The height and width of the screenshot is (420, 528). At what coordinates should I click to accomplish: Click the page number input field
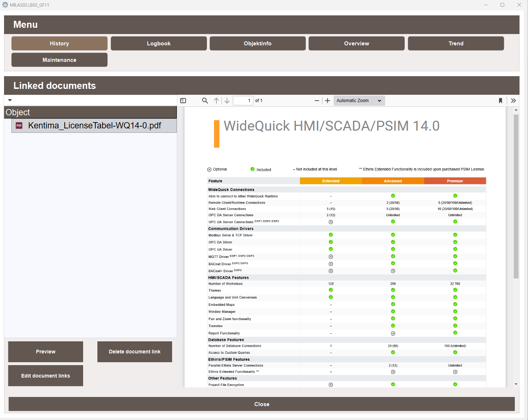[x=243, y=101]
